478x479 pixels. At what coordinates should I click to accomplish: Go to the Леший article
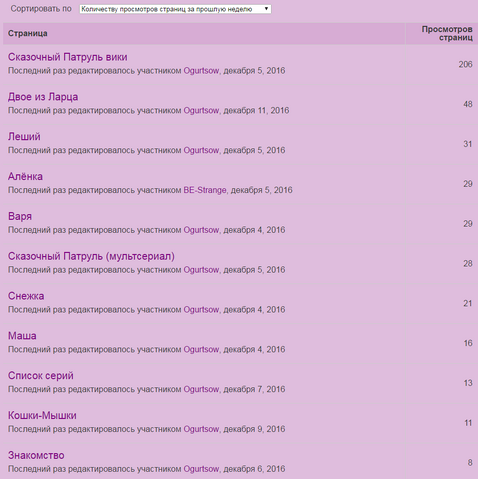[x=24, y=137]
